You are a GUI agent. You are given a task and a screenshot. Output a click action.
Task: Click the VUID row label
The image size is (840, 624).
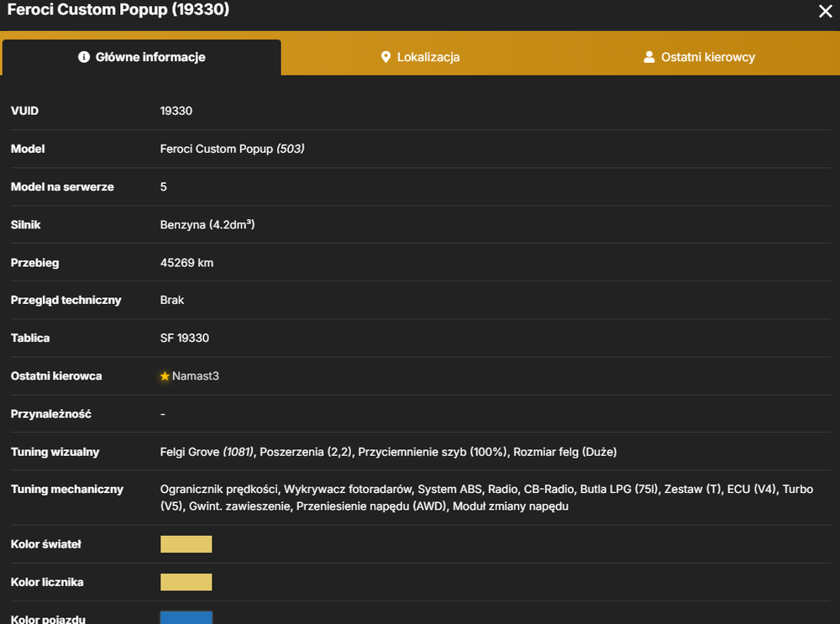point(24,111)
